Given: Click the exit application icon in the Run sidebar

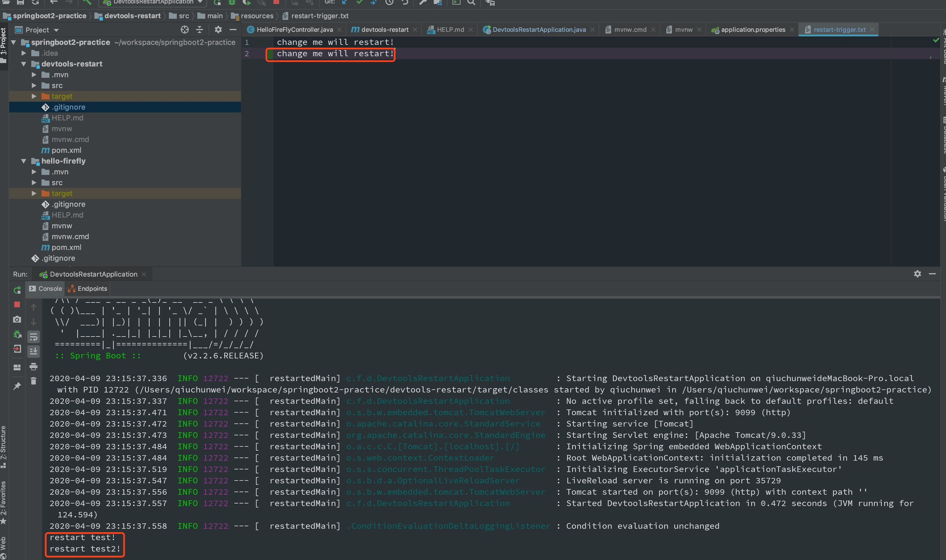Looking at the screenshot, I should point(17,349).
